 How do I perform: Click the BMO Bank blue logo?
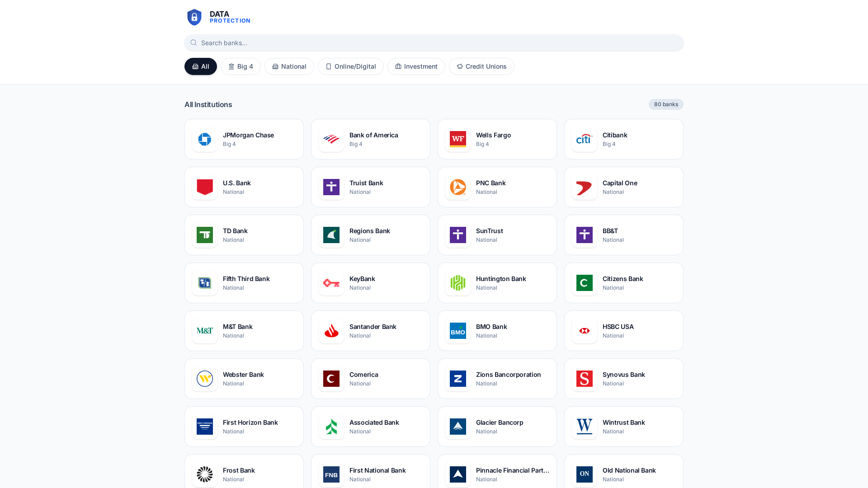458,331
